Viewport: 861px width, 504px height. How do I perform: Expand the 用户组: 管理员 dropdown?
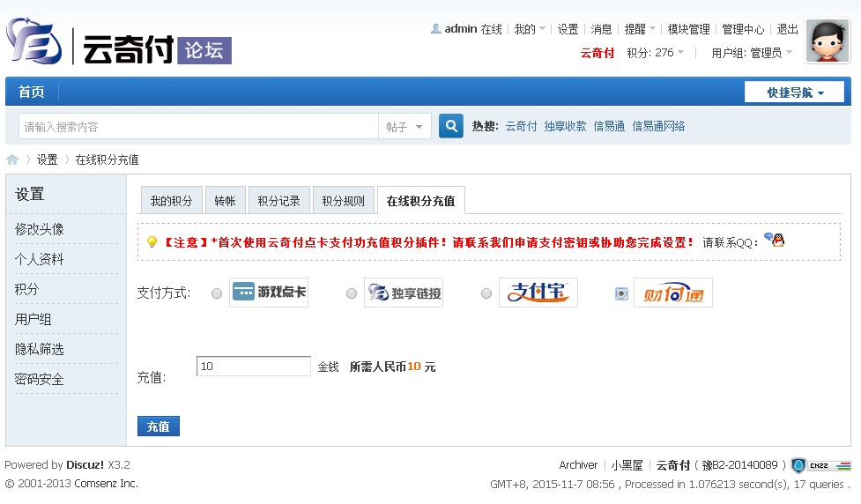752,53
